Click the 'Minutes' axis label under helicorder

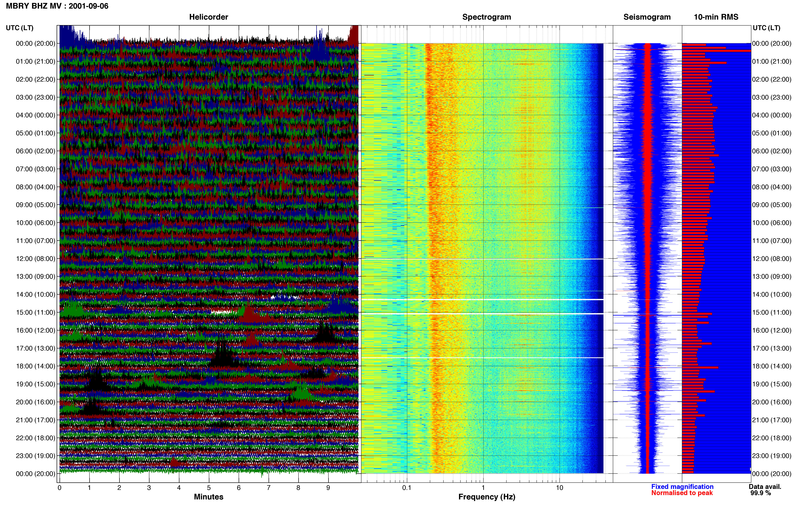(209, 497)
